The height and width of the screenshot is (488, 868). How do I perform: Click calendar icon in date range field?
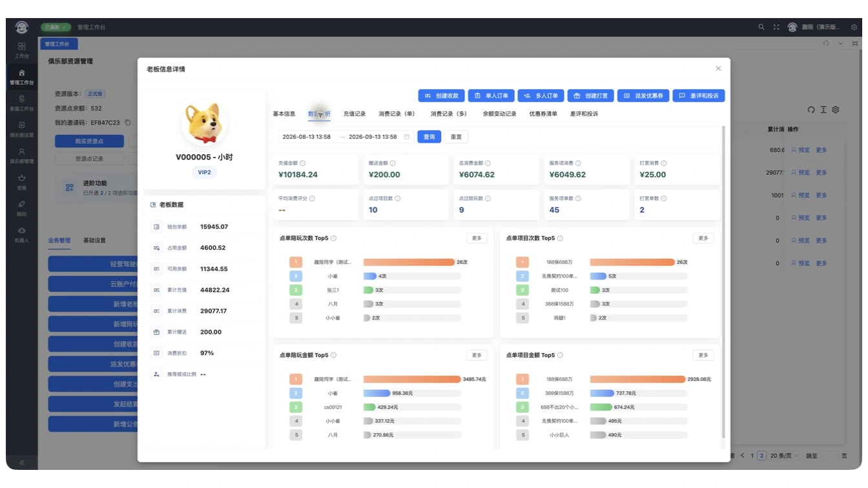[x=407, y=137]
